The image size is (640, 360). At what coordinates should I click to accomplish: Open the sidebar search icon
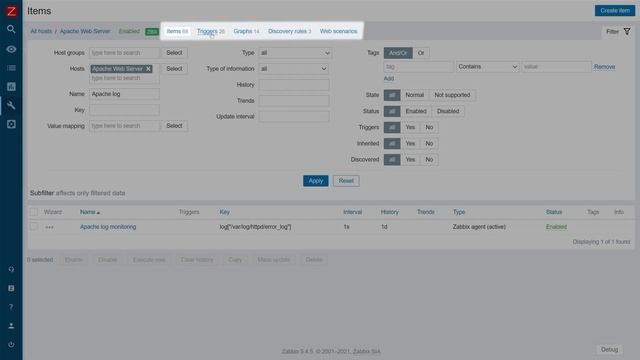pyautogui.click(x=11, y=29)
